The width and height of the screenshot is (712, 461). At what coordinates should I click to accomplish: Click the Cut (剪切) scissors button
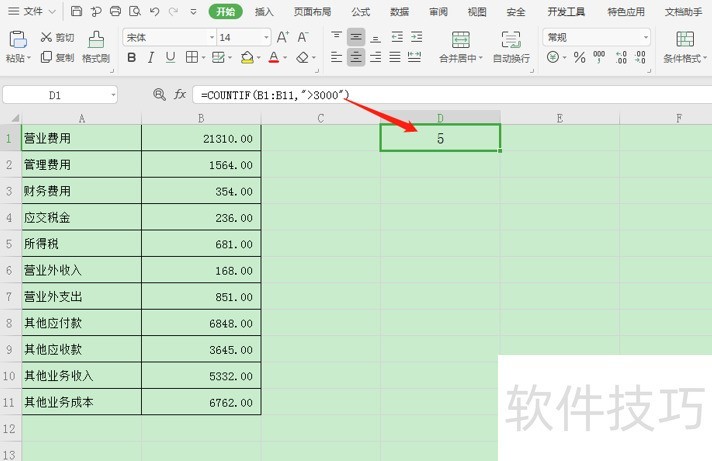pos(57,37)
